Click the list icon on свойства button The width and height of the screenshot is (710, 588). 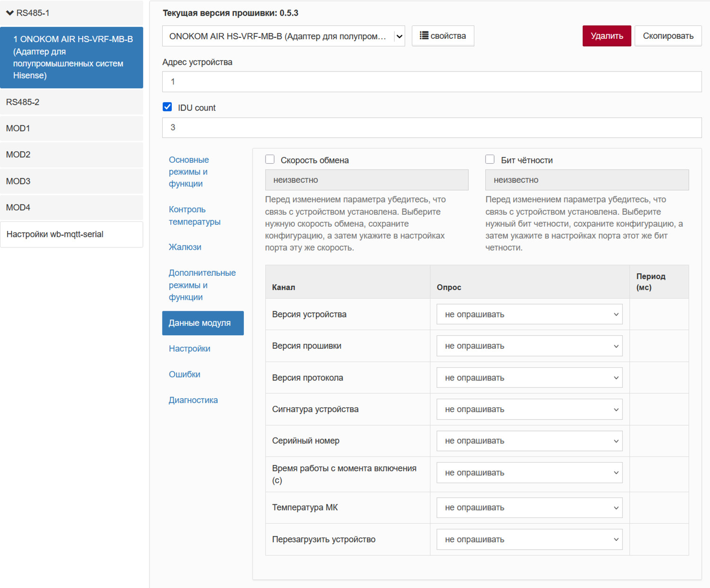(x=424, y=35)
